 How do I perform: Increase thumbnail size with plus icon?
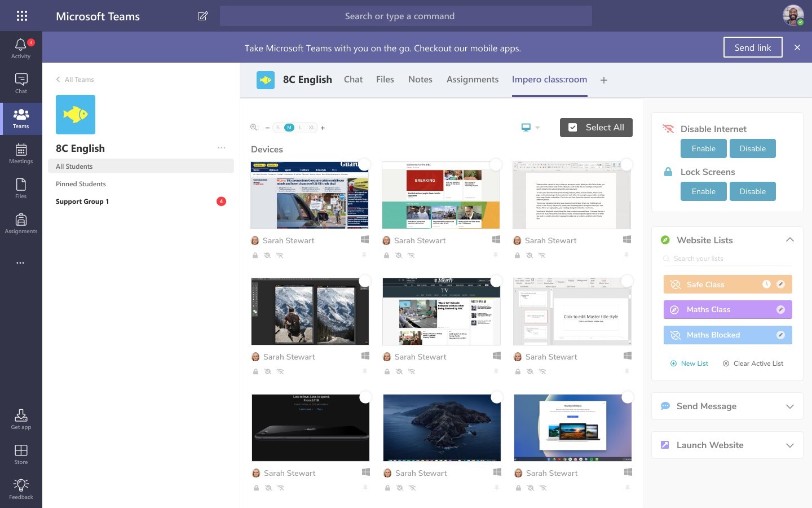[x=323, y=128]
